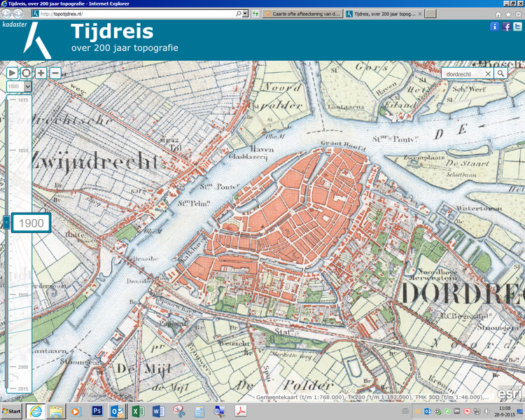Click the green sync tray icon
The image size is (525, 420).
pyautogui.click(x=447, y=411)
